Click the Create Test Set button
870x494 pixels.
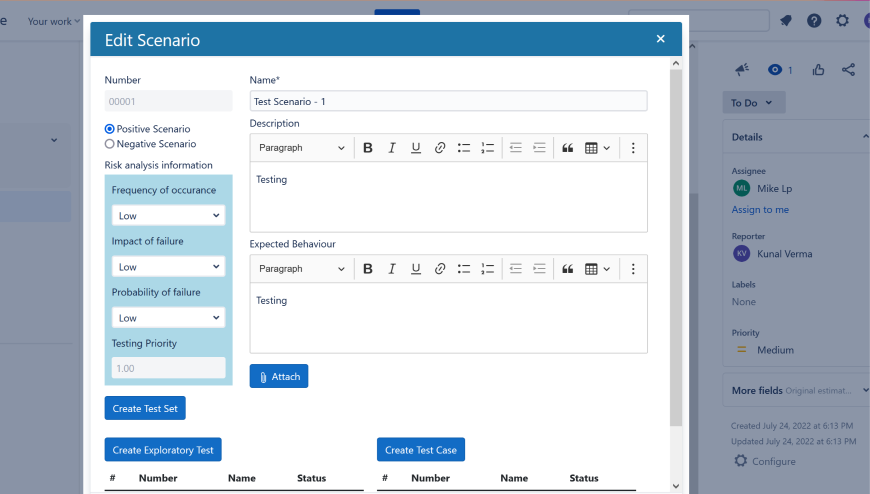[145, 408]
